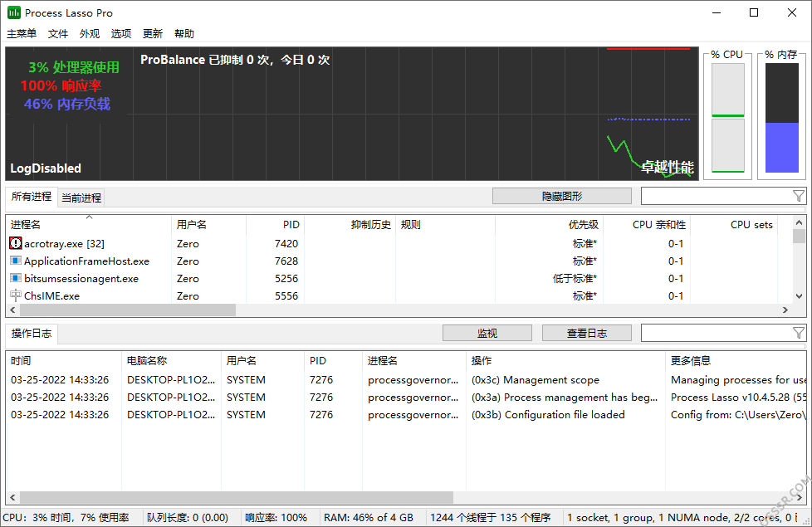
Task: Sort by 优先级 column header
Action: point(550,225)
